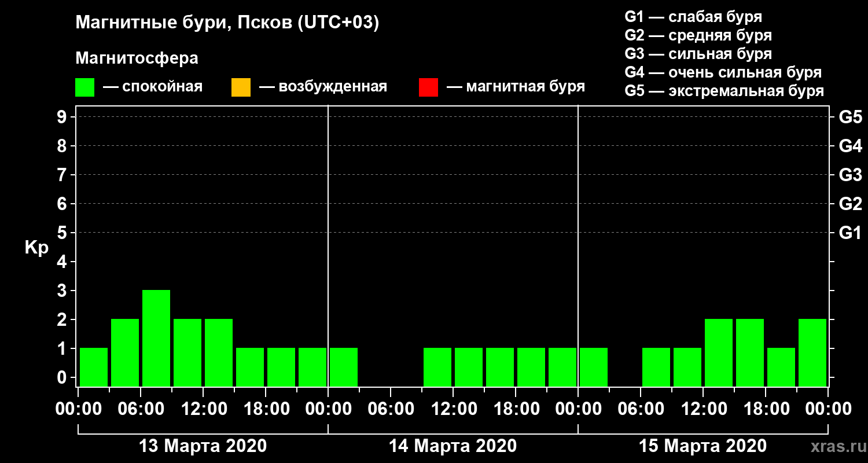Viewport: 868px width, 463px height.
Task: Click the 'G2 — средняя буря' legend line
Action: [x=698, y=35]
